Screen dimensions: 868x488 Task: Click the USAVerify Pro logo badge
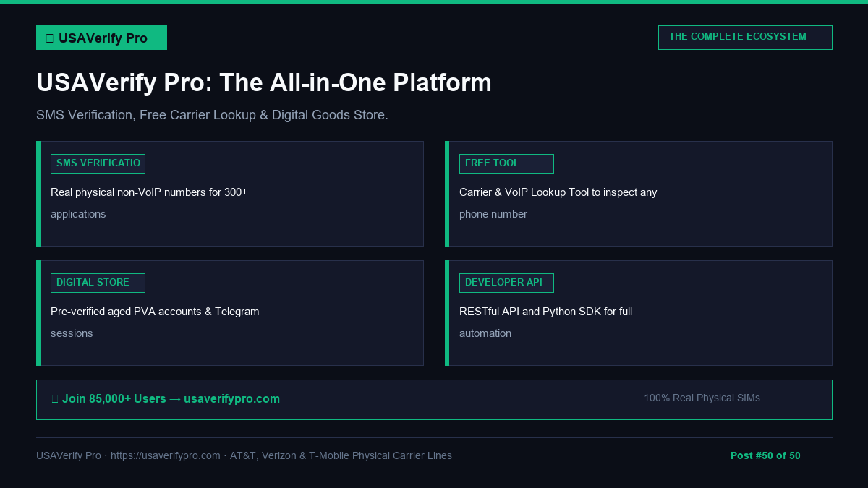101,38
